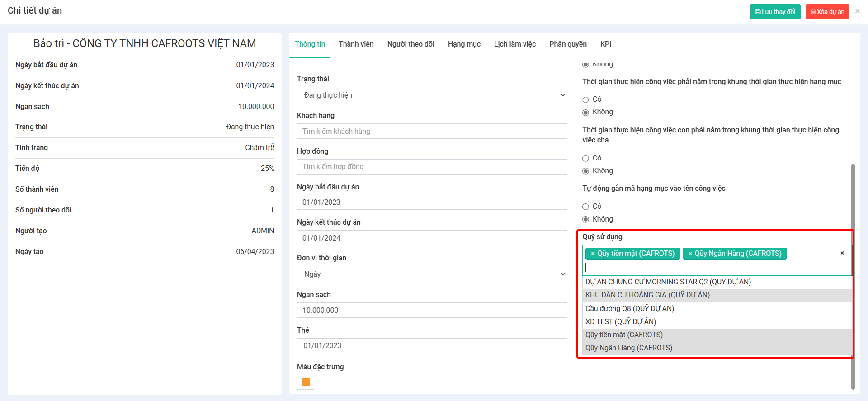868x401 pixels.
Task: Remove the Qũy Ngân Hàng (CAFROTS) tag
Action: [690, 254]
